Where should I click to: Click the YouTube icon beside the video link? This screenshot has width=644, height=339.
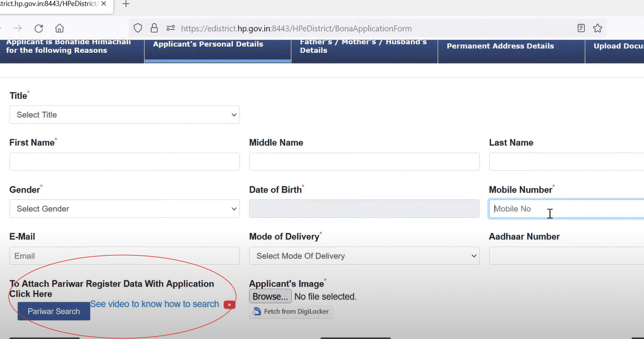point(229,304)
